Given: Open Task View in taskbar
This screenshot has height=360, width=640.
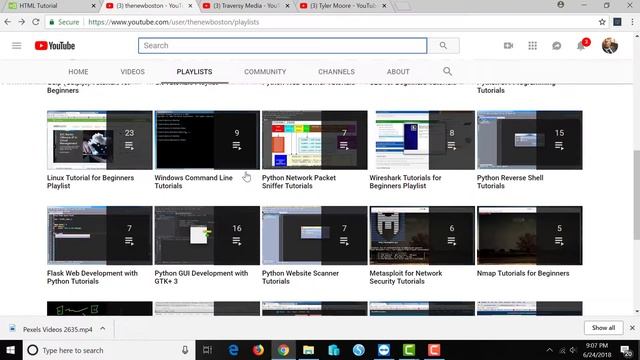Looking at the screenshot, I should click(207, 350).
